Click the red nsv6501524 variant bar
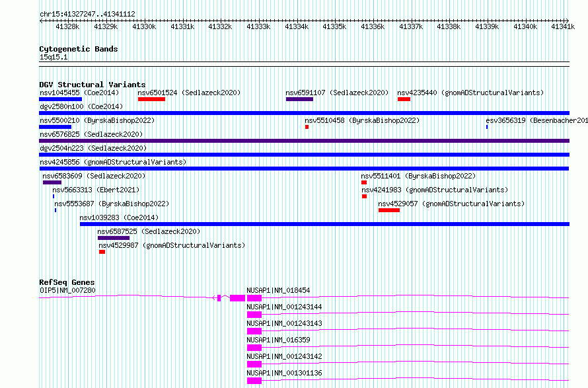The height and width of the screenshot is (388, 588). coord(151,99)
